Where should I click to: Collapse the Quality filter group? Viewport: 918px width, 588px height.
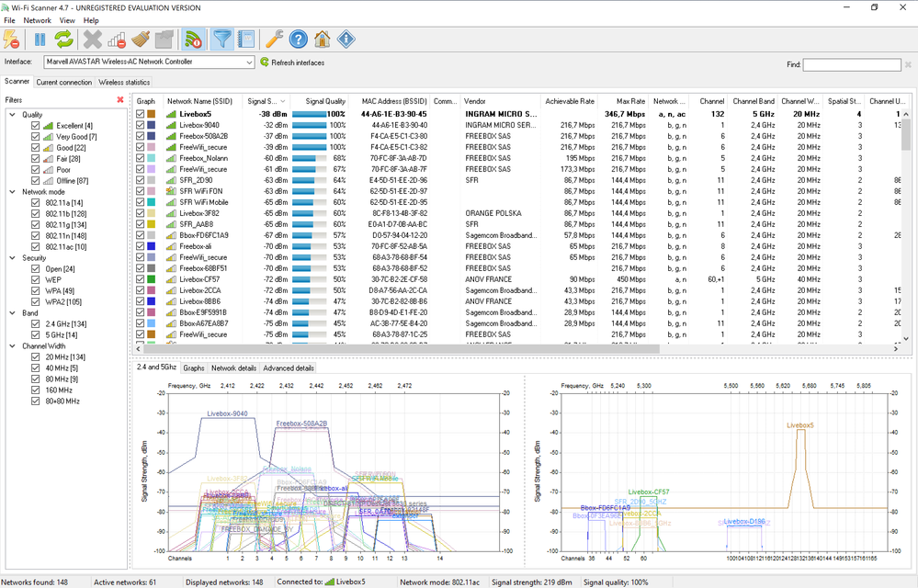[11, 115]
